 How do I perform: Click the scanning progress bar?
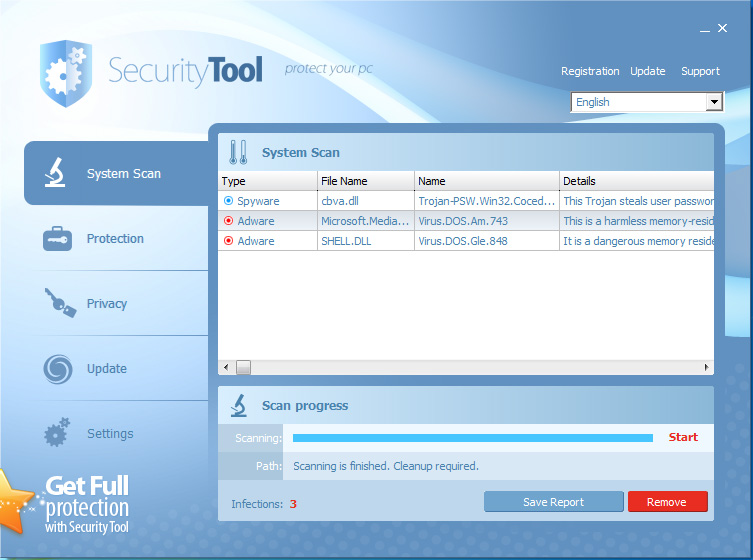tap(473, 438)
